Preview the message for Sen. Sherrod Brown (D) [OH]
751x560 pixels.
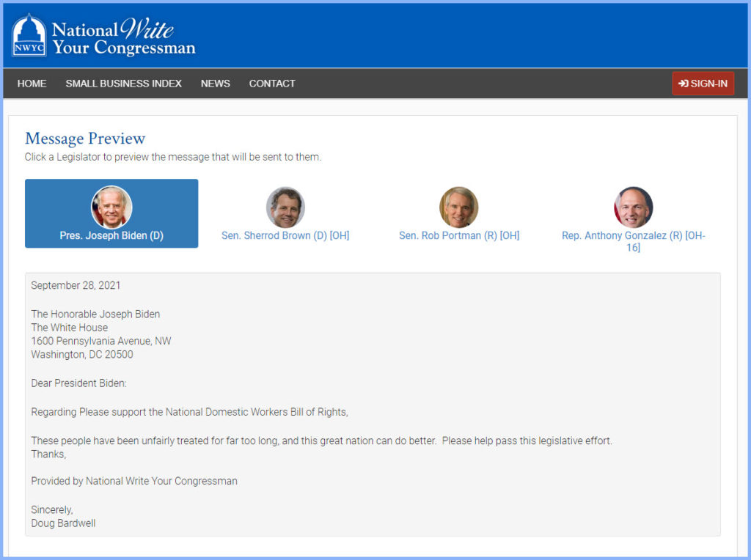pyautogui.click(x=285, y=236)
